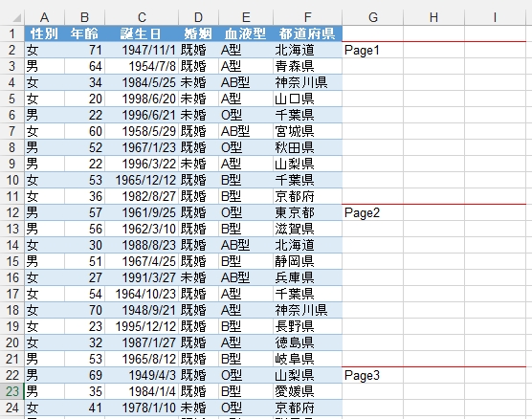This screenshot has height=419, width=532.
Task: Click birthday cell 1996/3/22
Action: click(x=142, y=164)
